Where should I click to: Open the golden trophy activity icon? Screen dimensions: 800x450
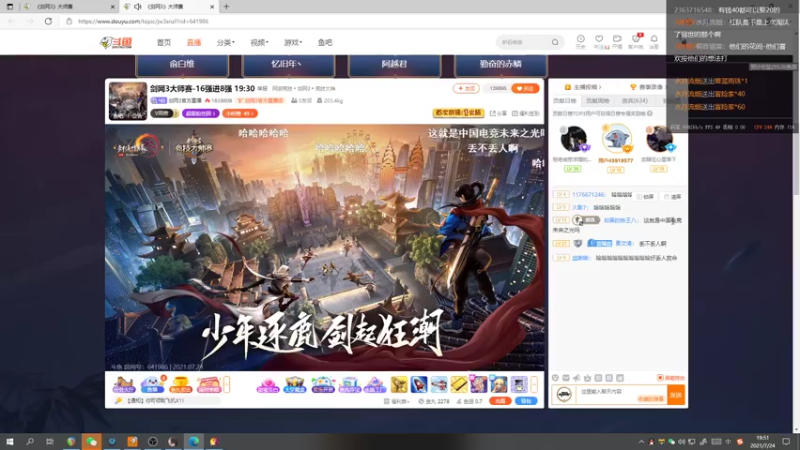pyautogui.click(x=180, y=385)
